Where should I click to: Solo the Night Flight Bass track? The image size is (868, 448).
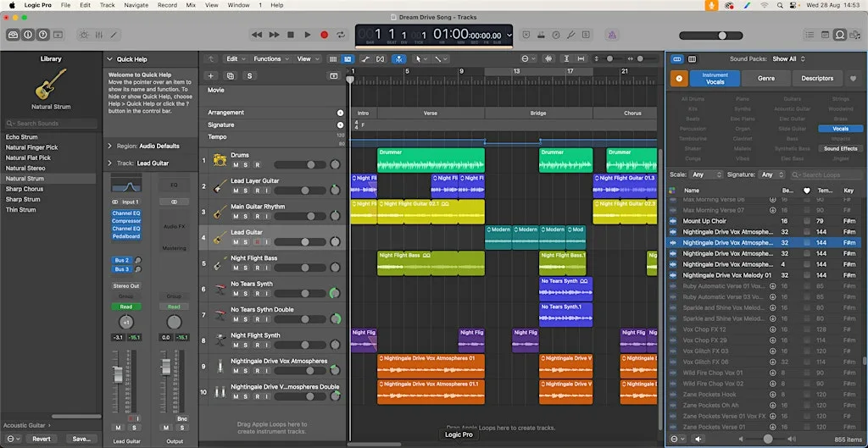[x=246, y=268]
